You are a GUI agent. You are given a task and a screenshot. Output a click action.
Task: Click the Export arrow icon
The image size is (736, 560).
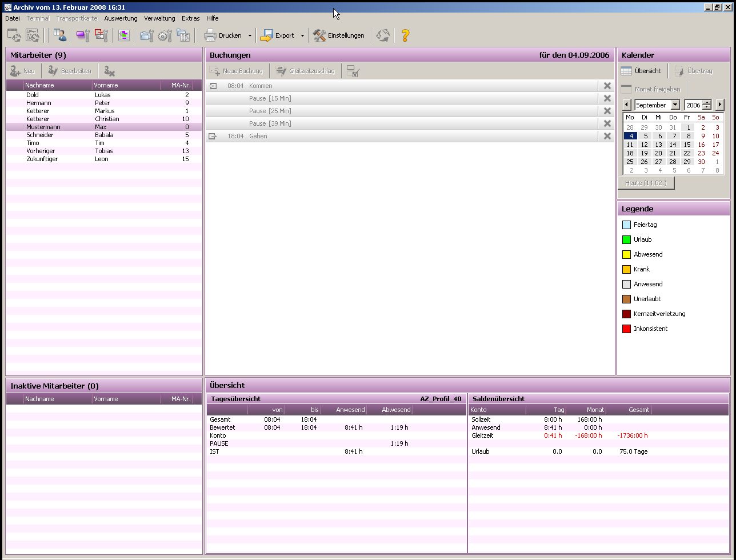pos(266,35)
